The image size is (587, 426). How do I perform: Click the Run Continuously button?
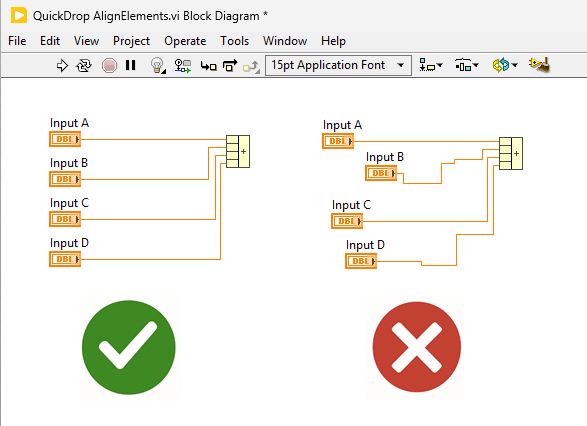(x=83, y=66)
